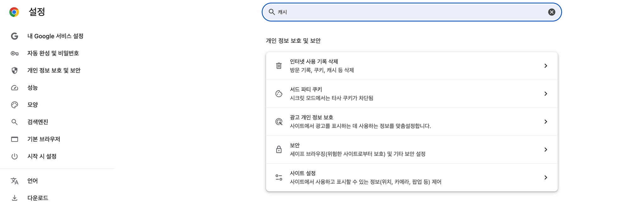Expand 사이트 설정 chevron arrow

[x=546, y=178]
